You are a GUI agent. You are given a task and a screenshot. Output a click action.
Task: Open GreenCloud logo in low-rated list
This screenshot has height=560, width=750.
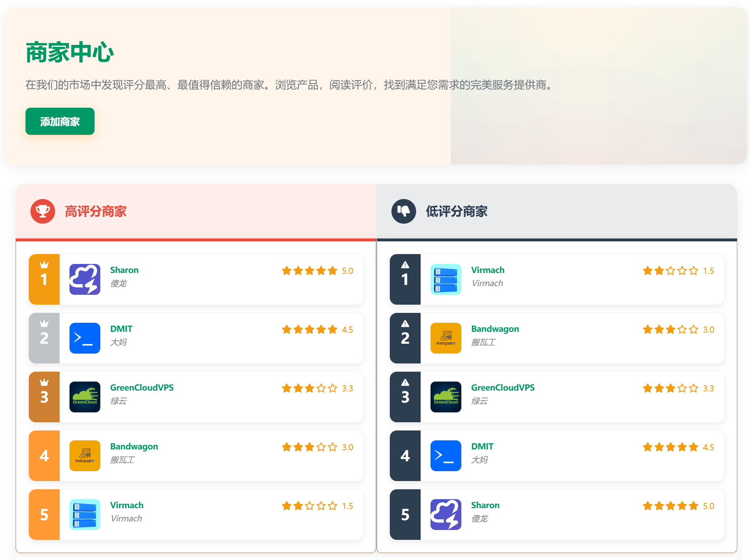point(446,397)
